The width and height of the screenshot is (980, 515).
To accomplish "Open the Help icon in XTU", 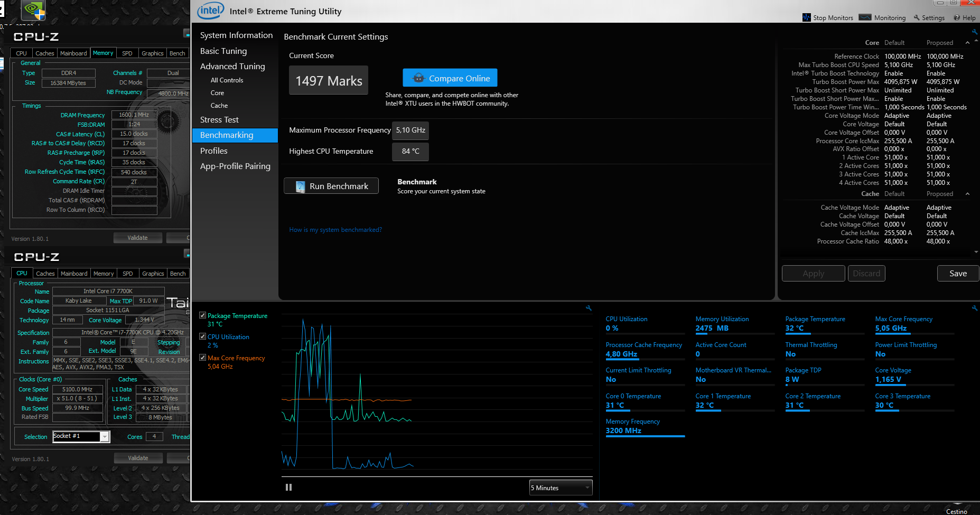I will coord(957,17).
